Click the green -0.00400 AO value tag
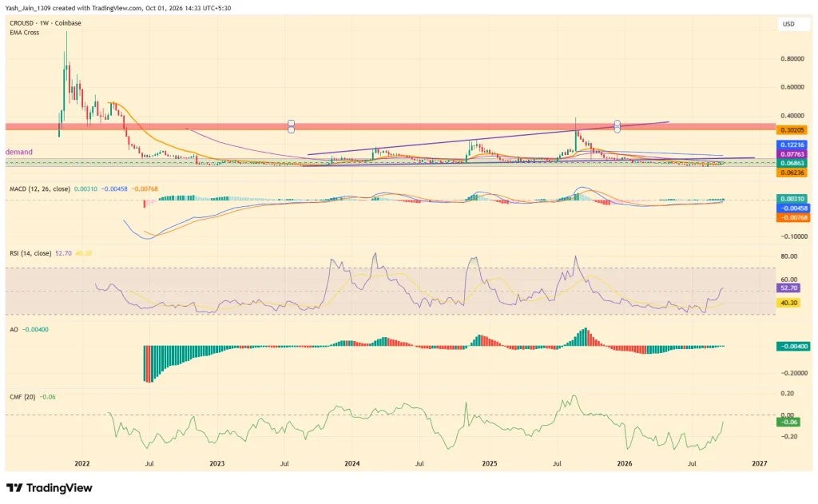Image resolution: width=818 pixels, height=504 pixels. pos(793,346)
